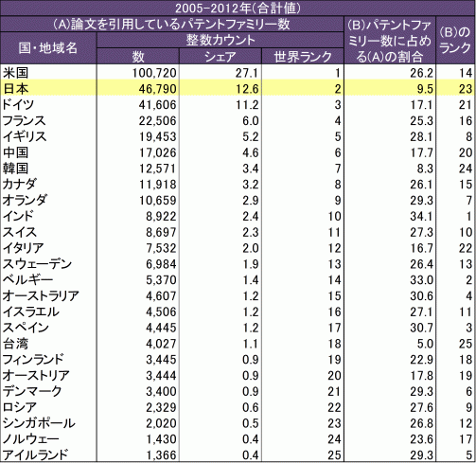Click the 整数カウント header cell
Screen dimensions: 476x463
(220, 40)
